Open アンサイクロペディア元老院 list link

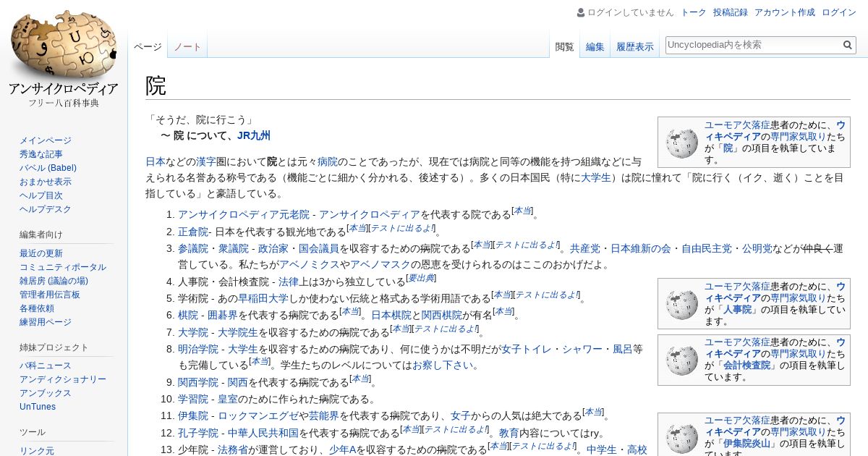coord(244,214)
